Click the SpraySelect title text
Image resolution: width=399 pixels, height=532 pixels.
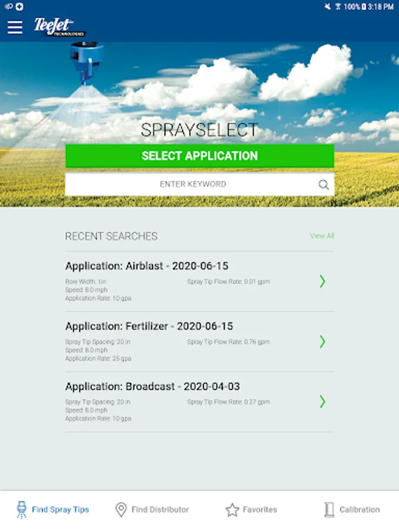200,130
